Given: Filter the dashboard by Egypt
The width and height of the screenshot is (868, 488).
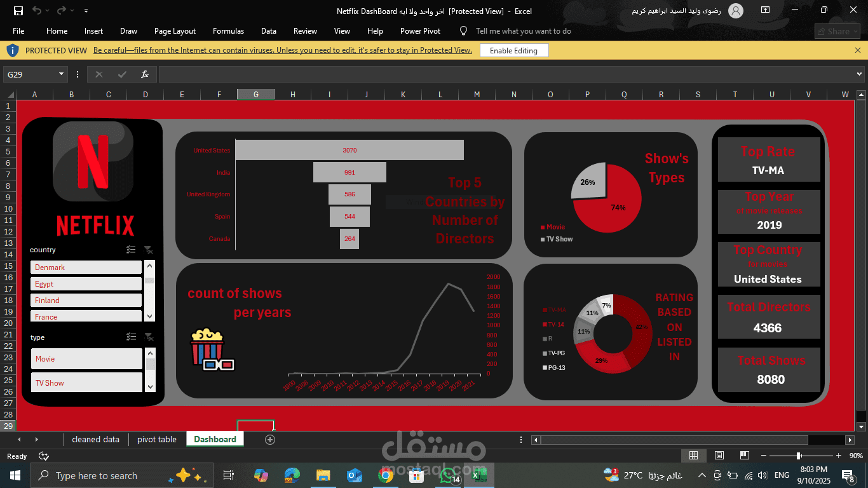Looking at the screenshot, I should click(x=86, y=284).
